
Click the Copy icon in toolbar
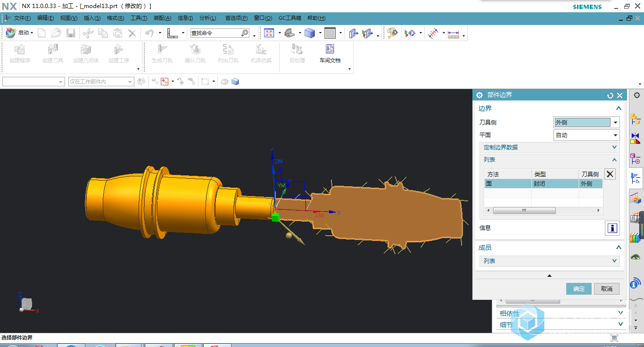pos(103,33)
